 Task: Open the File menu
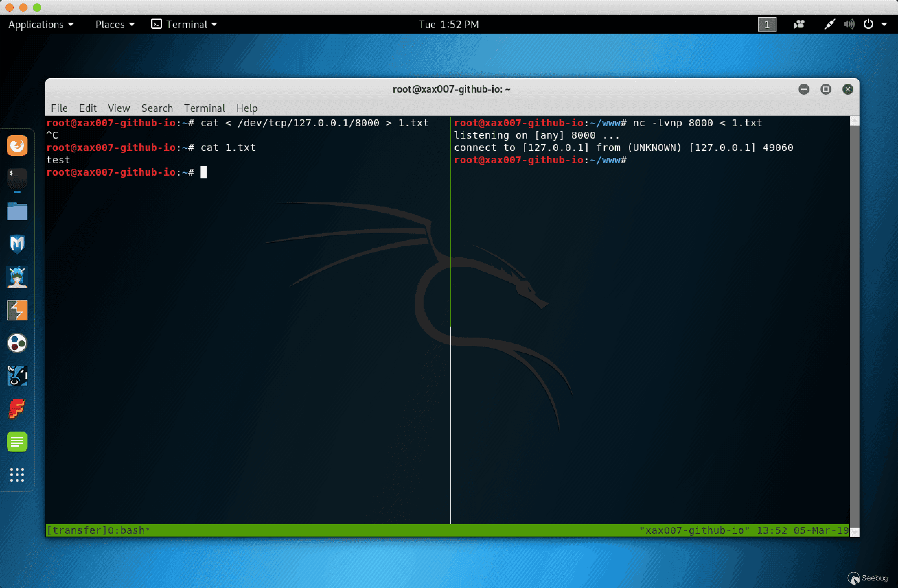pos(59,108)
